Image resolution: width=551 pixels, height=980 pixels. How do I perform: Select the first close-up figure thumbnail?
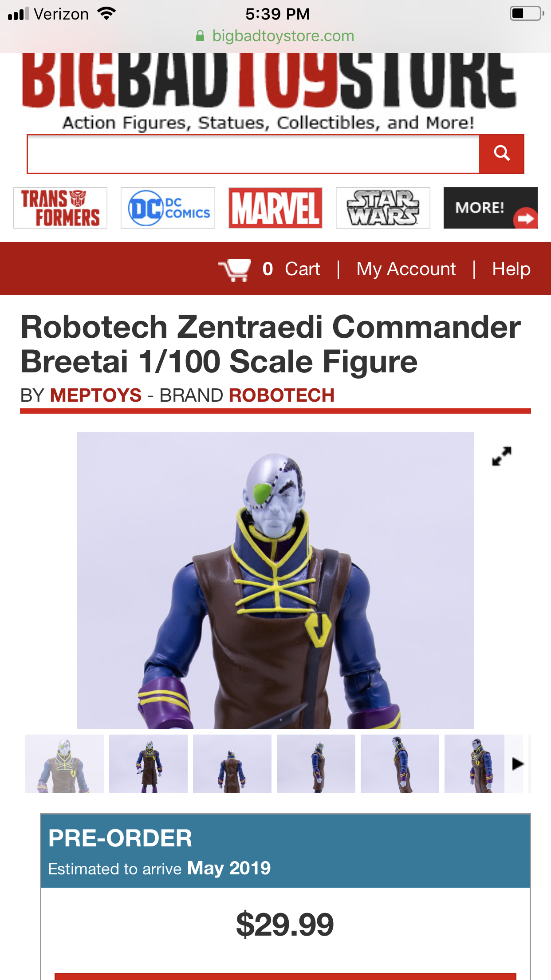(x=64, y=764)
